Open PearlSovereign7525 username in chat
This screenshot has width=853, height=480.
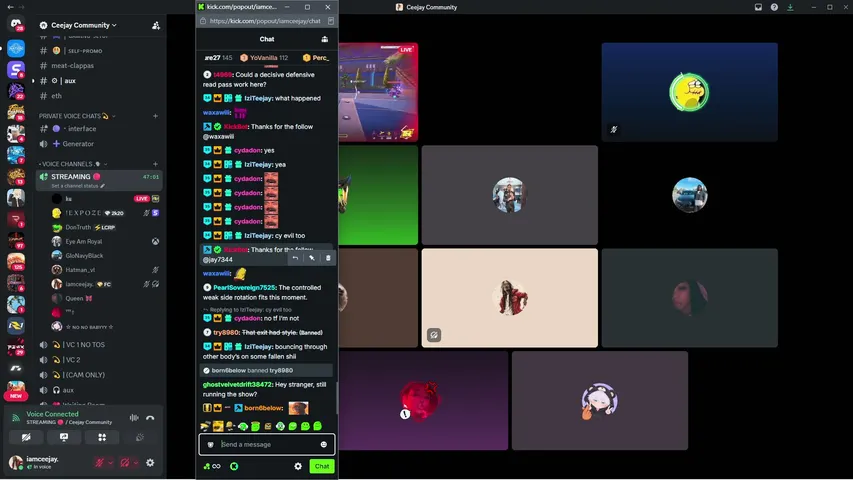(244, 287)
